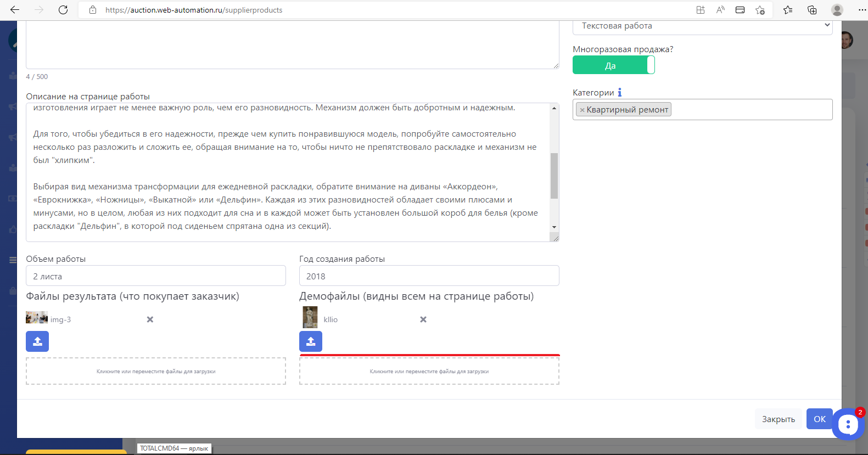Click into the Categories selection field
Screen dimensions: 868x455
(751, 110)
